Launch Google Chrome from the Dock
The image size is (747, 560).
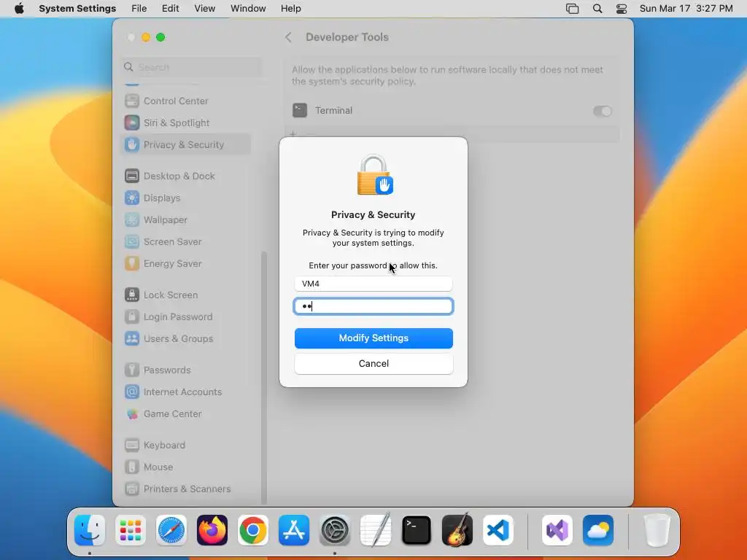tap(253, 530)
